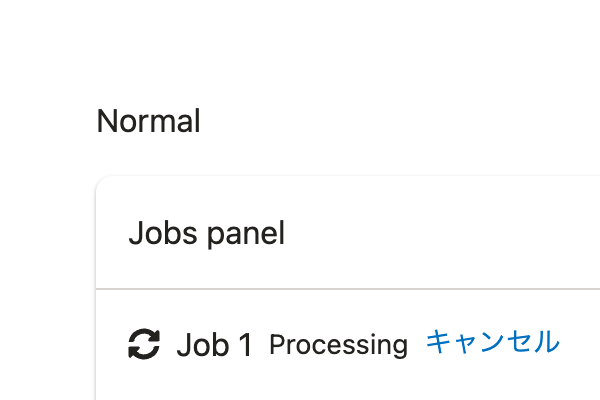The height and width of the screenshot is (400, 600).
Task: Cancel Job 1 via the キャンセル link
Action: 493,342
